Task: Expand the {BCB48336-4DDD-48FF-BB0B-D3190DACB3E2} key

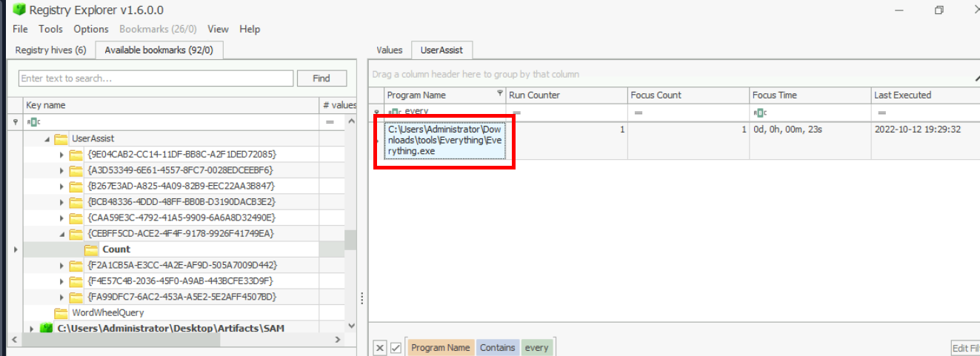Action: [x=61, y=201]
